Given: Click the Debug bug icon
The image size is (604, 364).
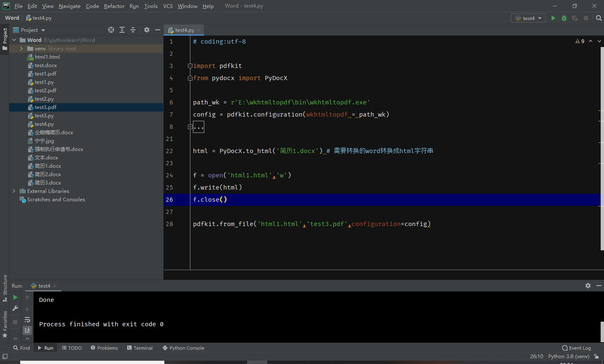Looking at the screenshot, I should (x=564, y=18).
